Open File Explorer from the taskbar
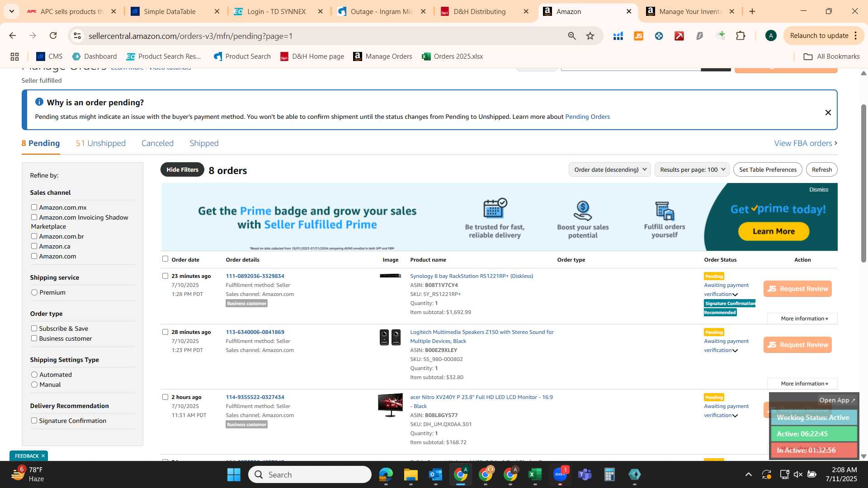868x488 pixels. click(x=410, y=474)
